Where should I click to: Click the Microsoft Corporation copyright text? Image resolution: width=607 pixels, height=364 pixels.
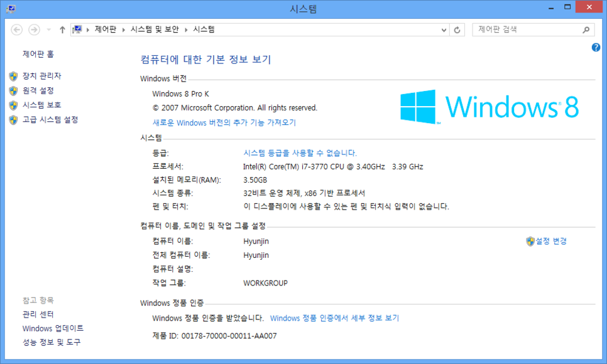pos(234,108)
